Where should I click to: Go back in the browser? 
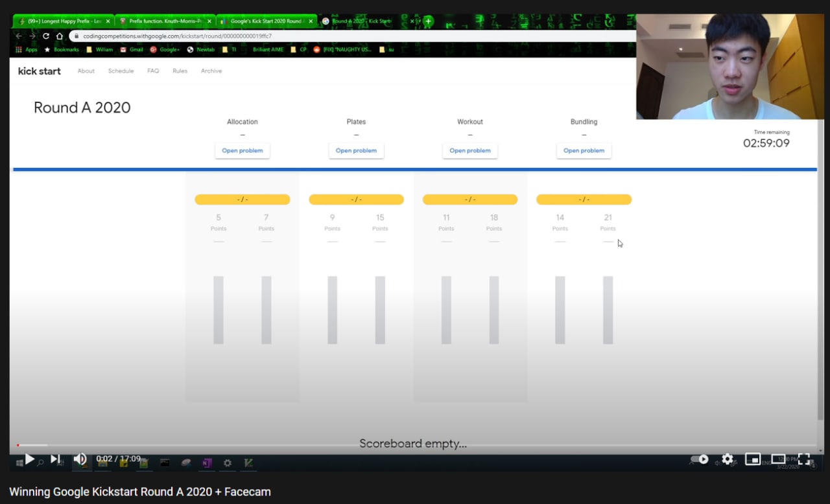click(18, 36)
